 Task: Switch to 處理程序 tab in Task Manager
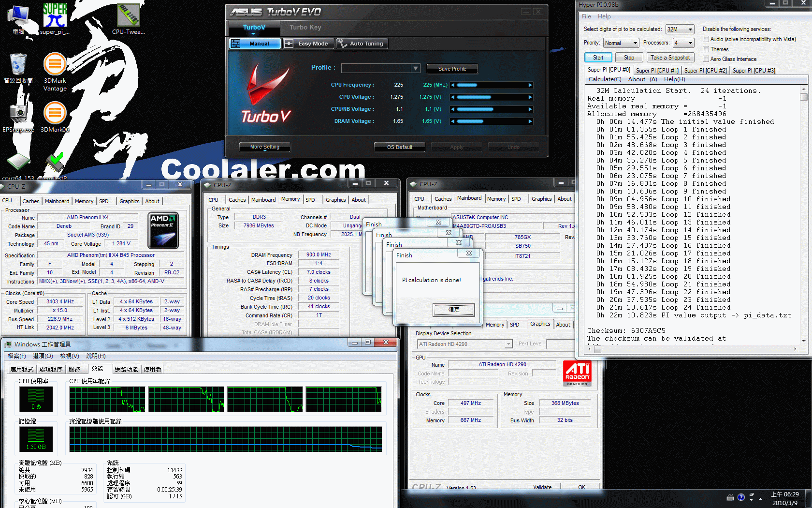coord(51,369)
